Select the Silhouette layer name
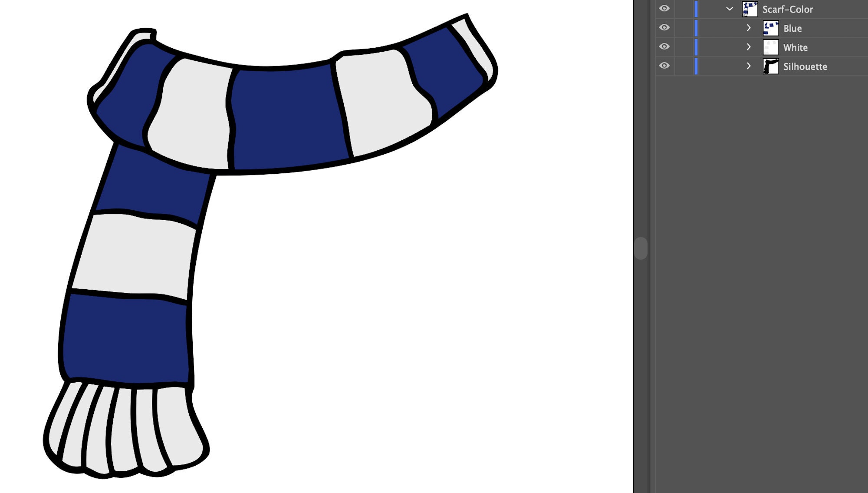The image size is (868, 493). click(x=805, y=66)
